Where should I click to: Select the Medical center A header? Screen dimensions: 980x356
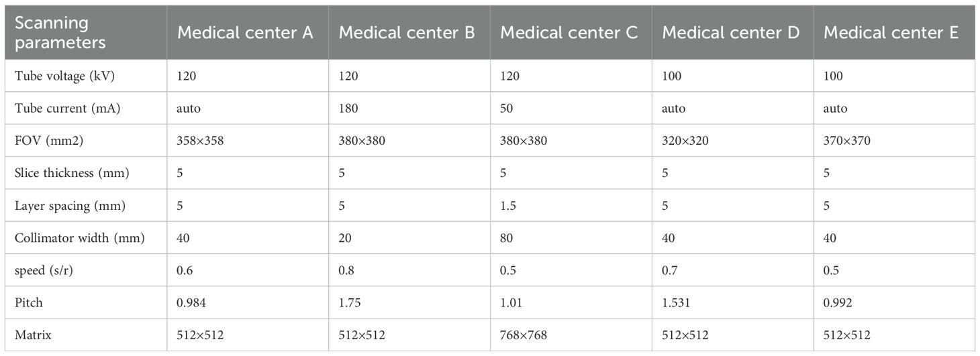click(245, 34)
